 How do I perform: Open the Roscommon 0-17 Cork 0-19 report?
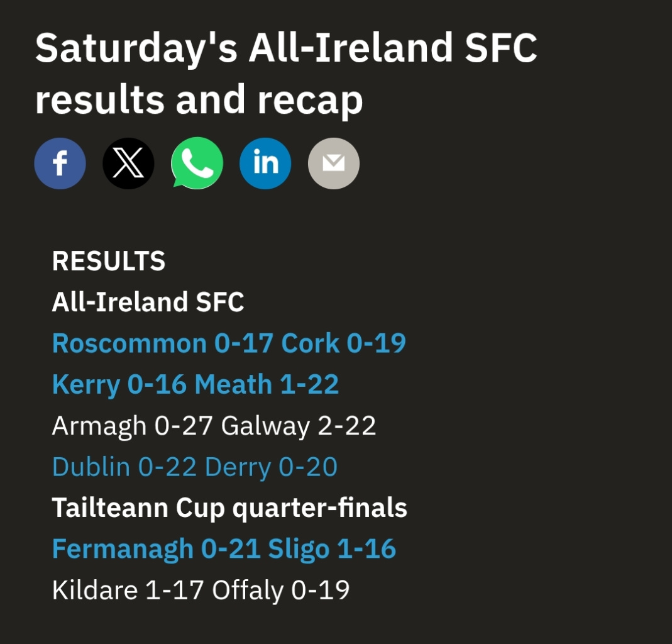click(229, 343)
